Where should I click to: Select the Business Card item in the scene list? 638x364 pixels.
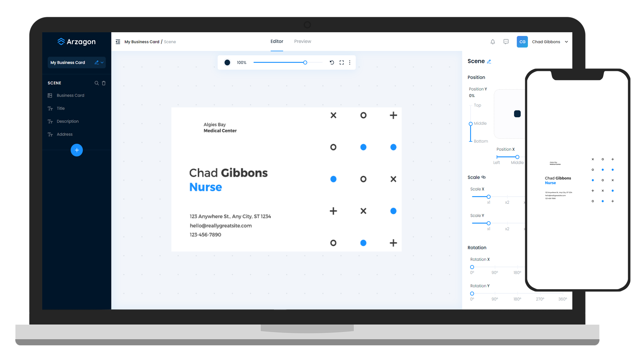click(70, 95)
